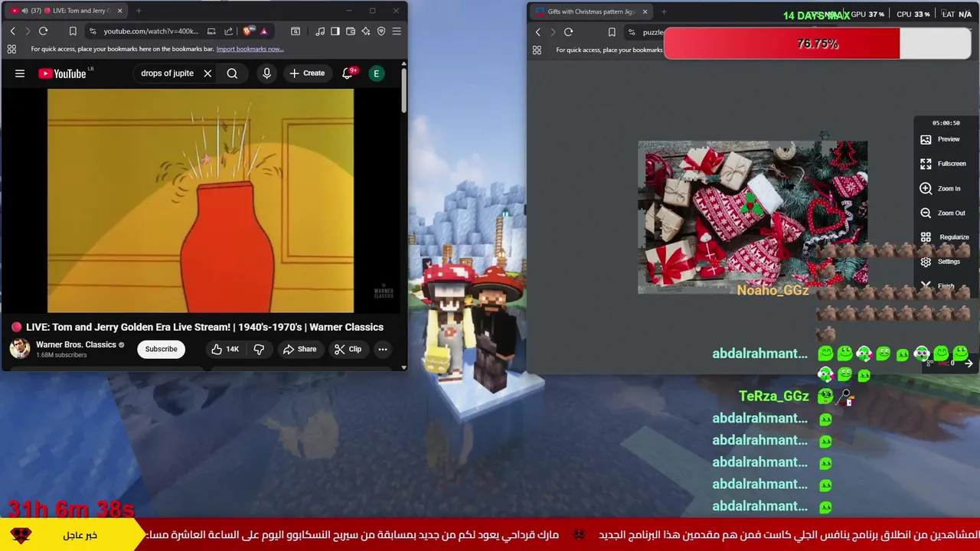Clear the YouTube search box text
Screen dimensions: 980x551
point(207,73)
